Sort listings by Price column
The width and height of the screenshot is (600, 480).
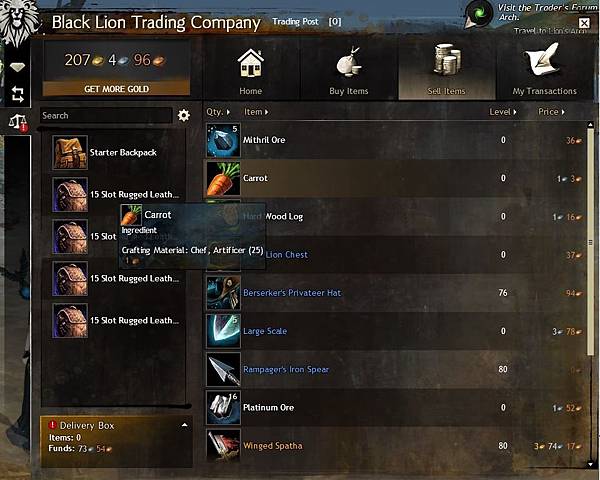tap(551, 112)
